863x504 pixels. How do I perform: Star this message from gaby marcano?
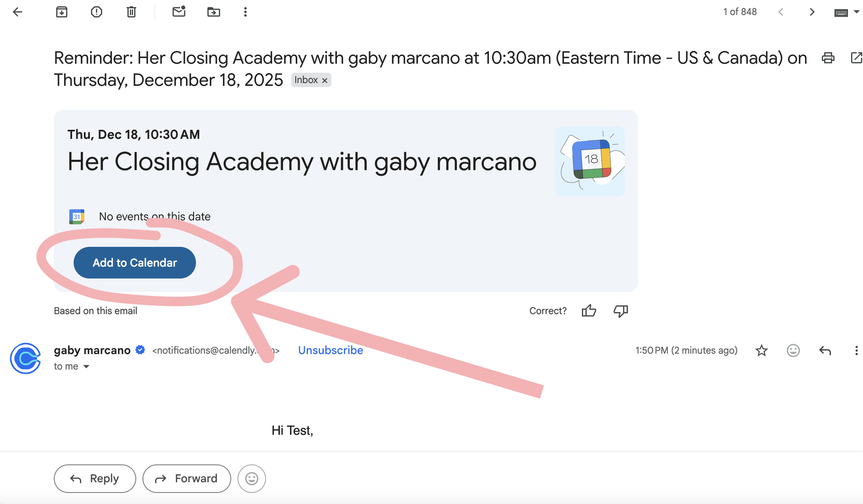coord(761,351)
